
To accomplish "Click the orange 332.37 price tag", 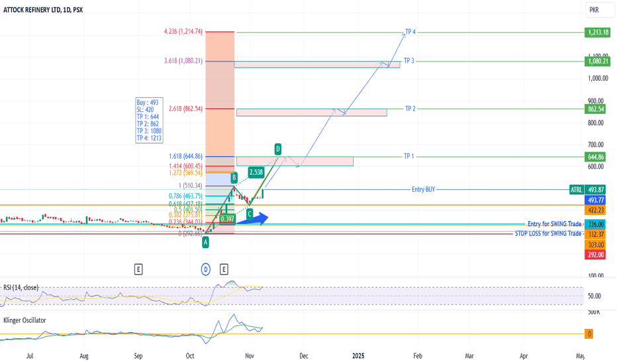I will (595, 234).
